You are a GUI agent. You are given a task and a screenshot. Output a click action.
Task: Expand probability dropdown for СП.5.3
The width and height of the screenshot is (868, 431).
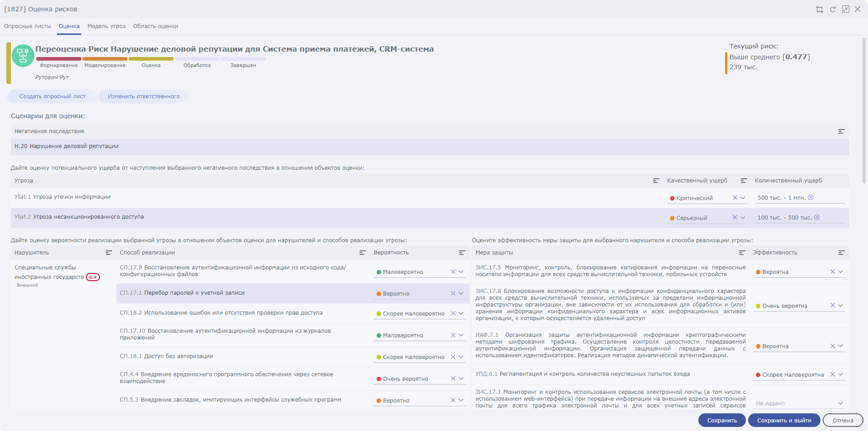pos(461,400)
